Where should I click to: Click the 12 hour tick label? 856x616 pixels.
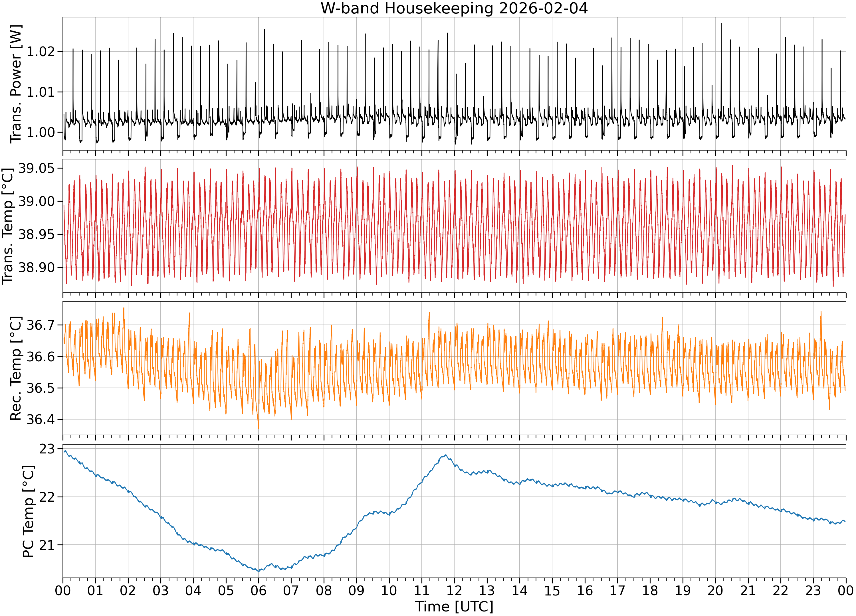(454, 590)
